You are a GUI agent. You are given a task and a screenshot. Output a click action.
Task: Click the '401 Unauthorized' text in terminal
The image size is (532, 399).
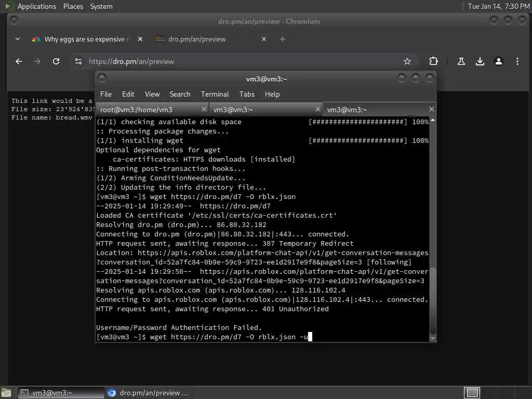point(295,309)
